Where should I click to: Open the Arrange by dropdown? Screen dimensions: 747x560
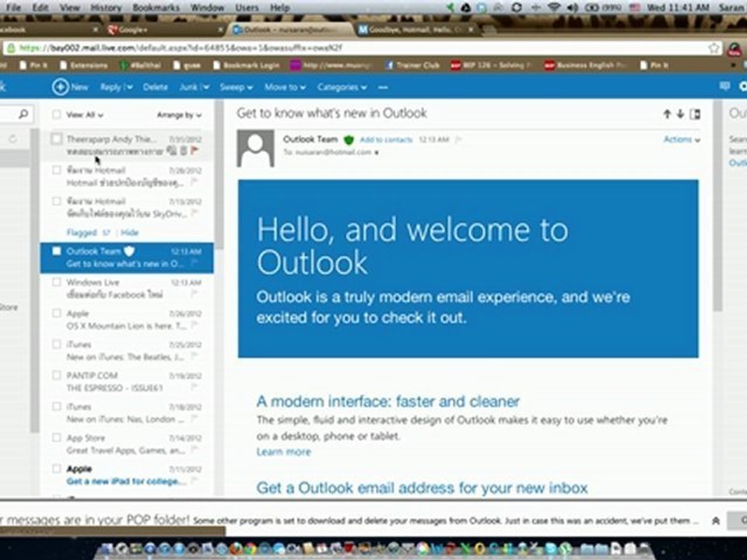coord(179,115)
